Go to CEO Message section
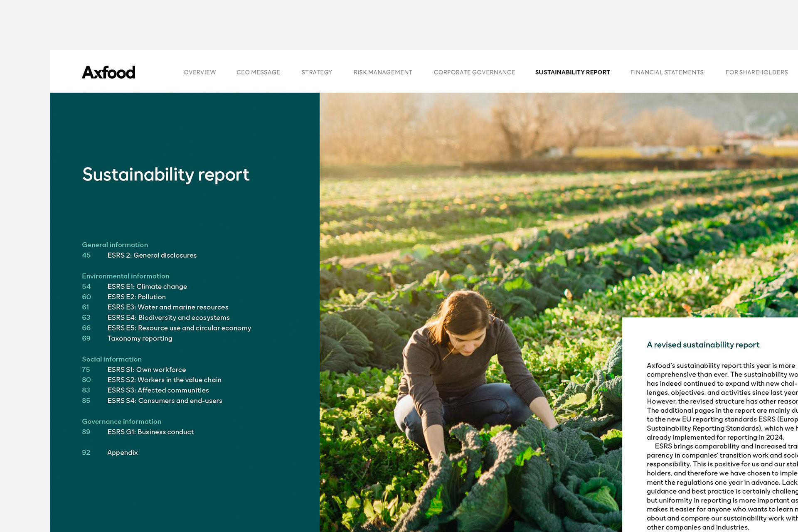 [x=258, y=72]
